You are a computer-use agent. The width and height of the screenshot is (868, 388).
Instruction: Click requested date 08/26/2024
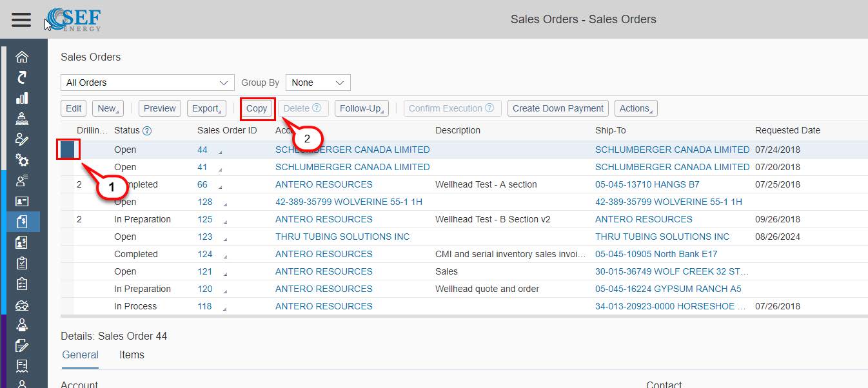778,237
